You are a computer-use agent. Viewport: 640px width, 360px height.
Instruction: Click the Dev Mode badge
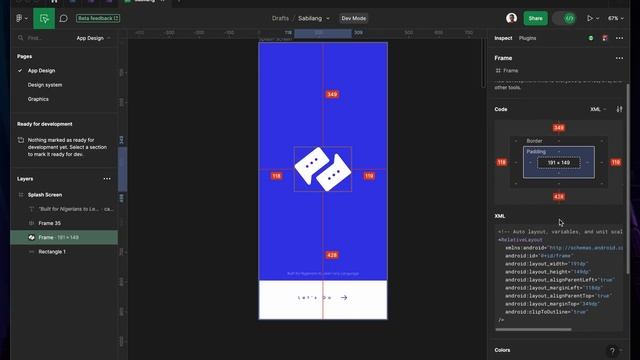click(x=353, y=18)
